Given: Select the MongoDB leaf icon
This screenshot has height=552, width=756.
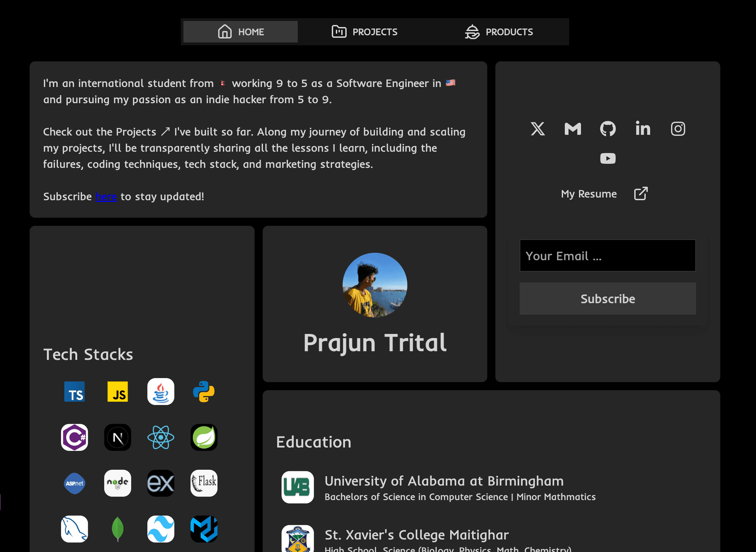Looking at the screenshot, I should [117, 529].
